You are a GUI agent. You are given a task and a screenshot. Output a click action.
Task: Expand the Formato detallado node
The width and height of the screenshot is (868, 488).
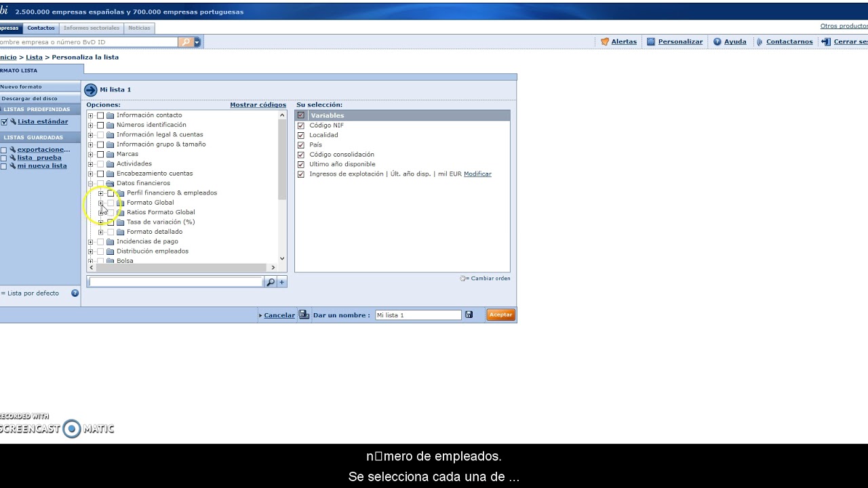point(101,232)
